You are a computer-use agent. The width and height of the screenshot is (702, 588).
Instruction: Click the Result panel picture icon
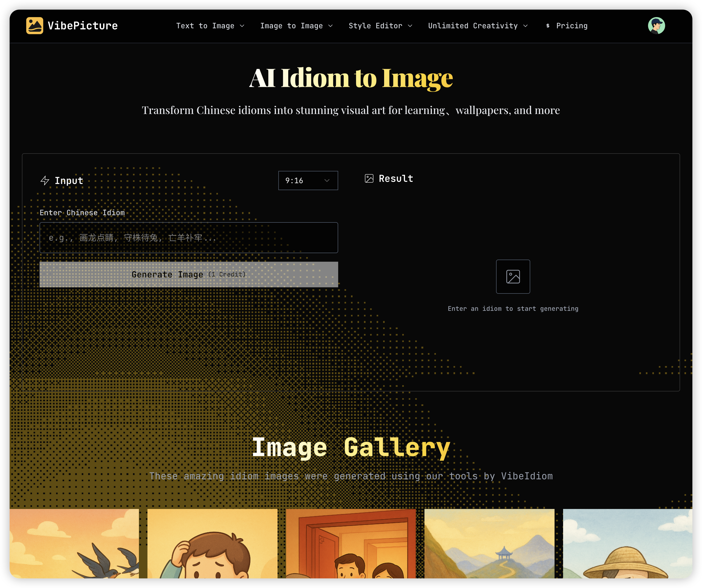(x=369, y=178)
